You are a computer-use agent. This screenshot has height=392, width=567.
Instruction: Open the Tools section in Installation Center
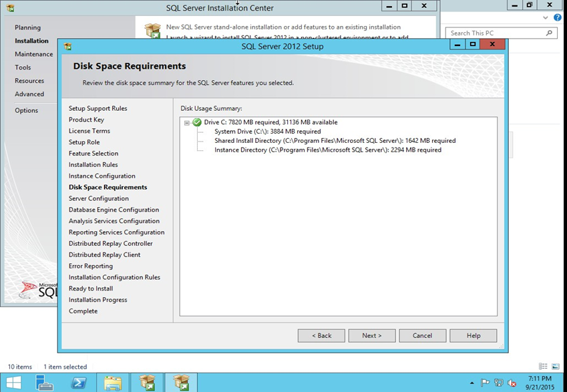coord(23,67)
